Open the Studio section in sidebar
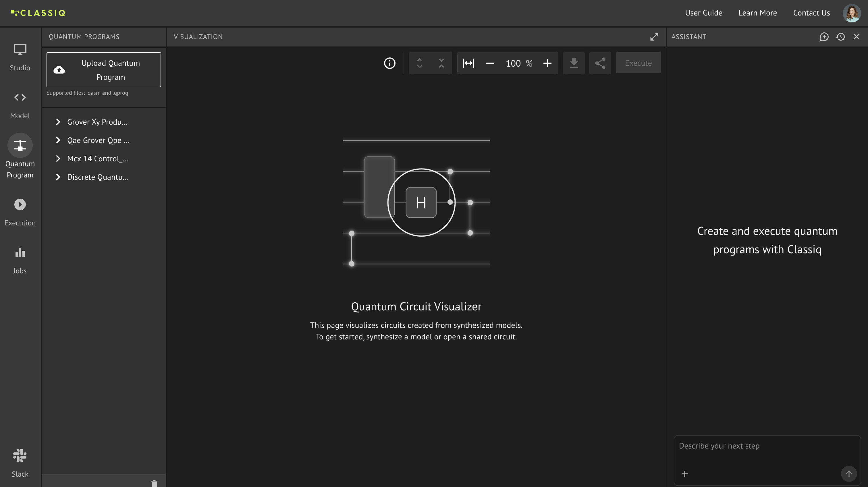Image resolution: width=868 pixels, height=487 pixels. 20,57
